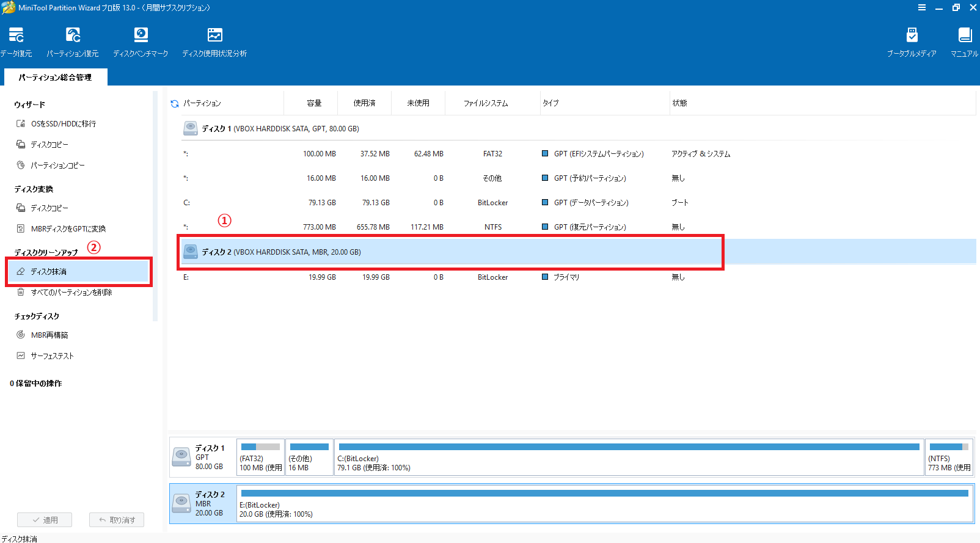Click the 取り消す (Undo) button

click(117, 520)
